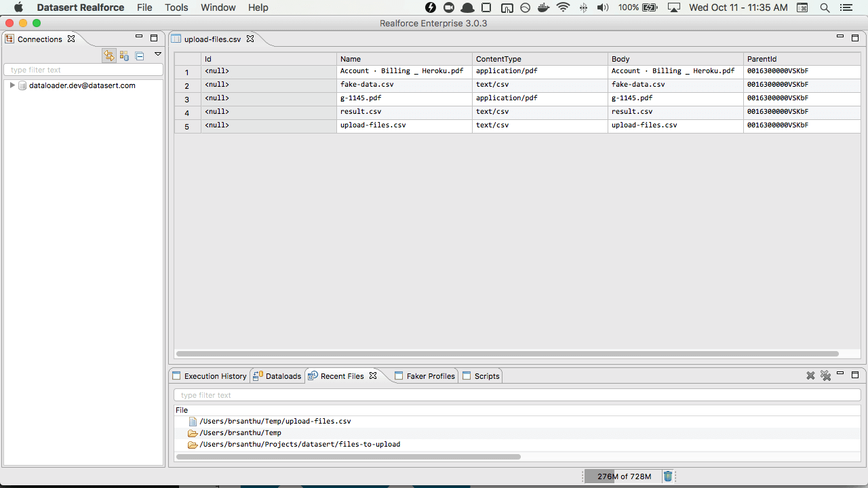This screenshot has width=868, height=488.
Task: Click the Docker whale menu bar icon
Action: [543, 7]
